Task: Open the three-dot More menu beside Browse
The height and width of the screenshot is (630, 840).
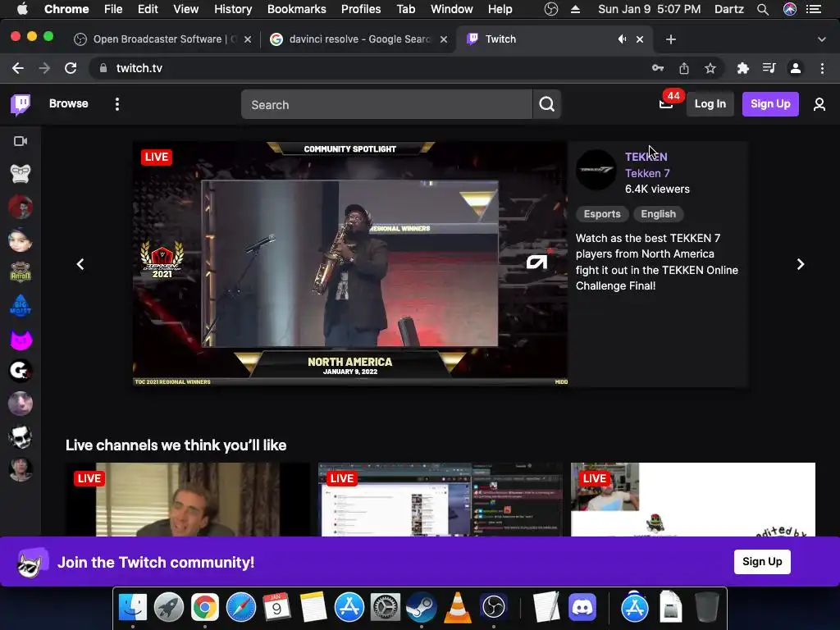Action: point(116,104)
